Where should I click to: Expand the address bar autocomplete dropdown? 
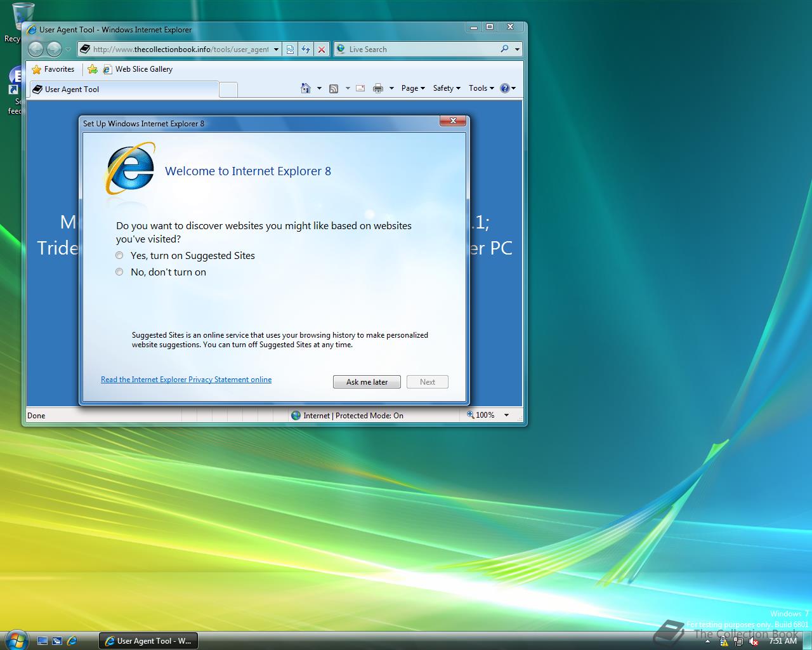[x=276, y=50]
